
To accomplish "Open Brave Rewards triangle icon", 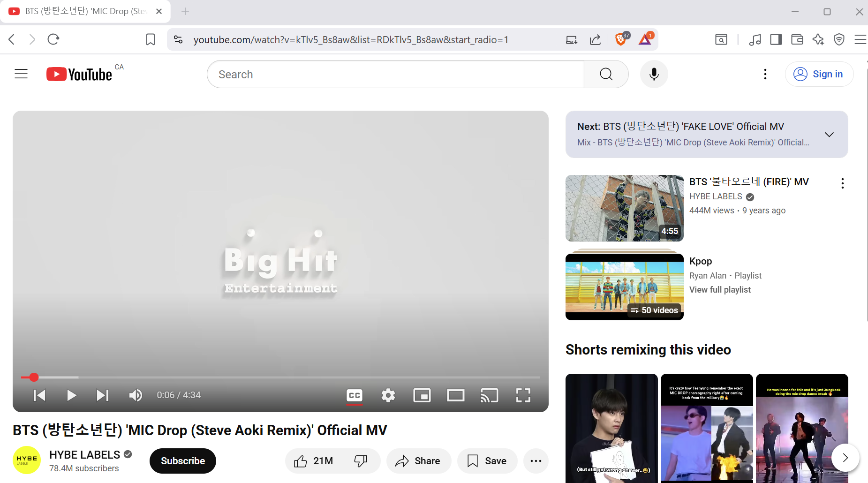I will pyautogui.click(x=646, y=39).
